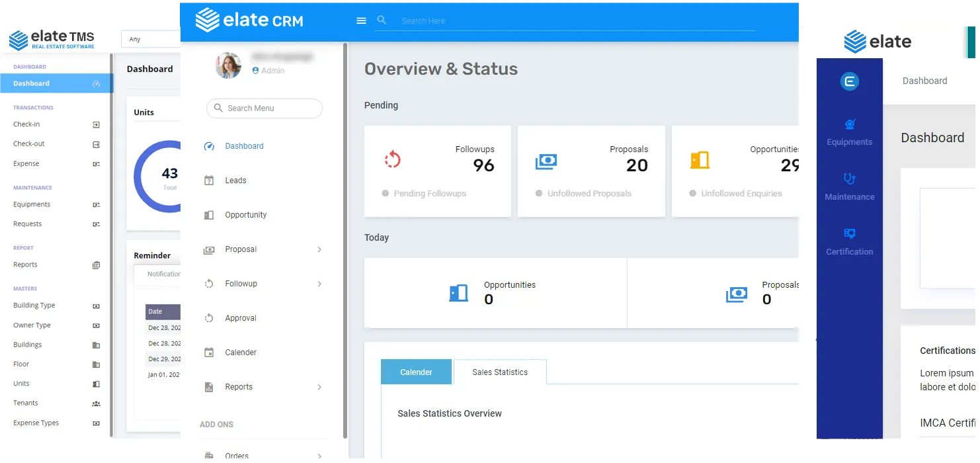Image resolution: width=980 pixels, height=463 pixels.
Task: Open the Any dropdown in Elate TMS
Action: click(151, 39)
